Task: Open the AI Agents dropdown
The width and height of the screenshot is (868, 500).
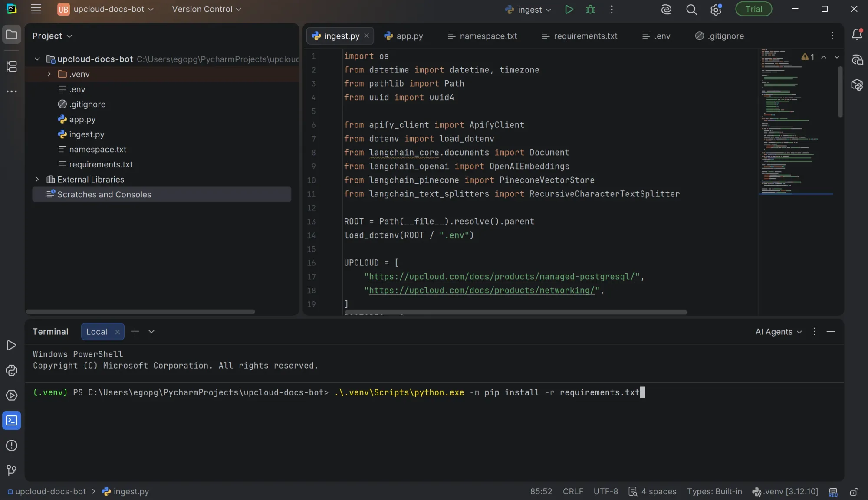Action: tap(779, 332)
